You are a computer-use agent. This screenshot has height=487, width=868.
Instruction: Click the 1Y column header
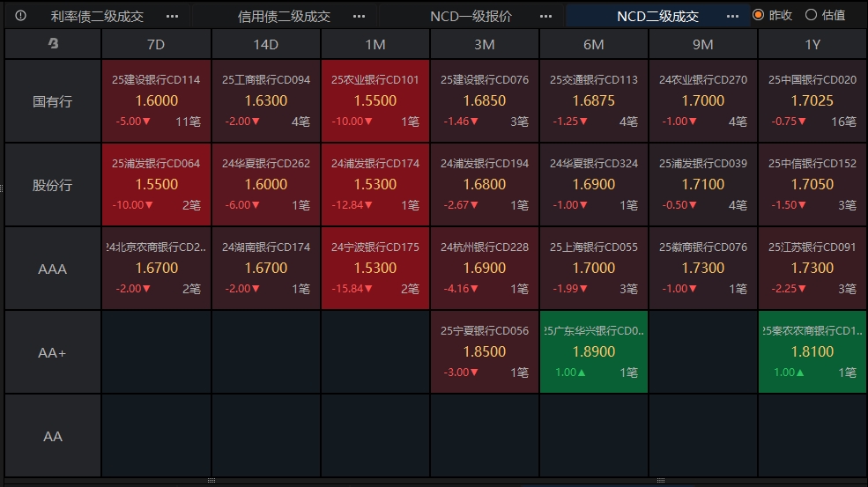click(812, 44)
